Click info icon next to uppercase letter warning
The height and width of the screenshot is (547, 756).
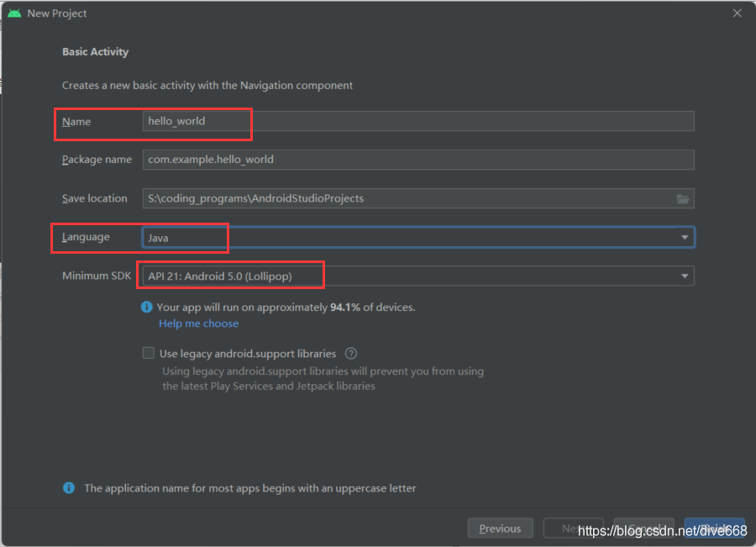[x=69, y=488]
